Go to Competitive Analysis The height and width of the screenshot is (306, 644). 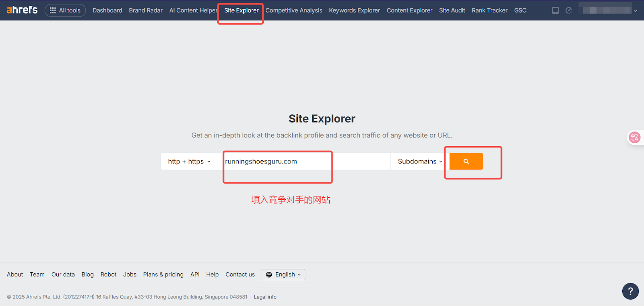pyautogui.click(x=294, y=10)
